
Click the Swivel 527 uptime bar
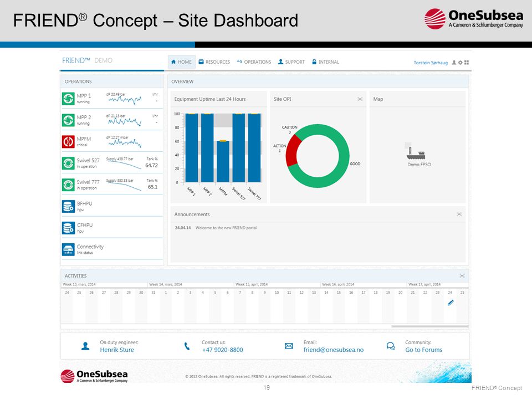[x=238, y=148]
